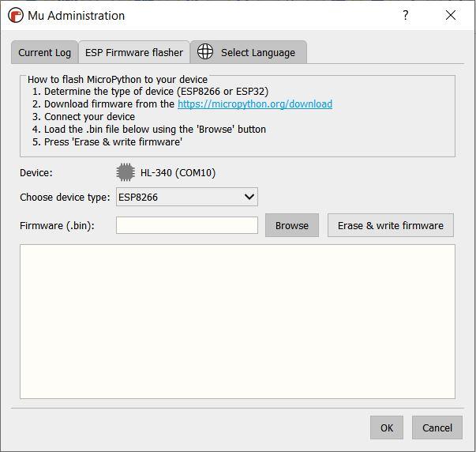Open the Select Language tab

[x=257, y=53]
